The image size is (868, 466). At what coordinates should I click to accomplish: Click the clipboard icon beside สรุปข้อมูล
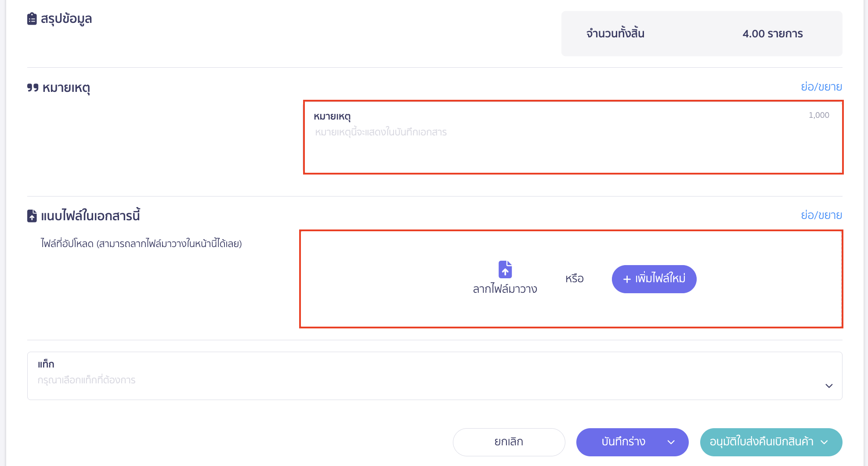32,19
